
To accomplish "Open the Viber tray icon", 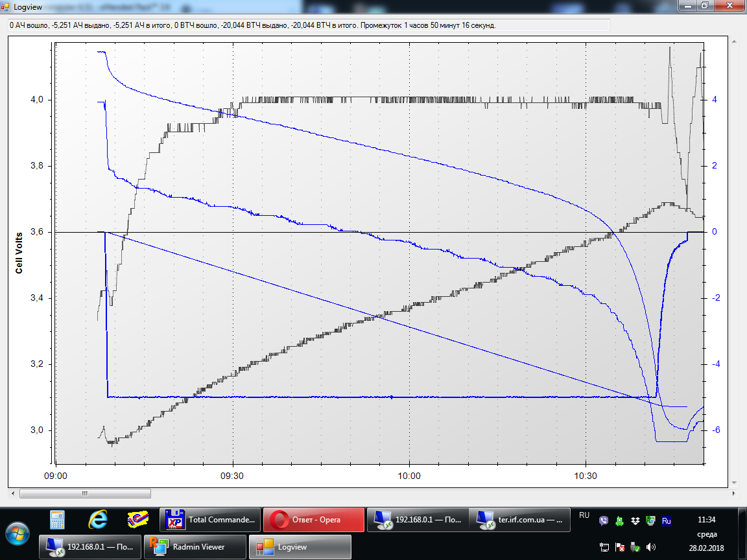I will tap(604, 520).
